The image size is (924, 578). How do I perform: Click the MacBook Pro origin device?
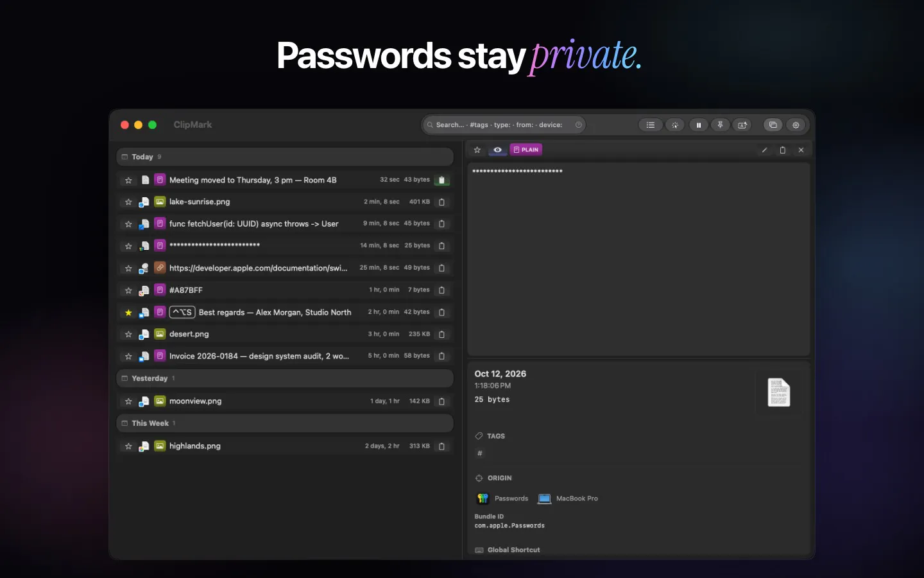pos(568,498)
